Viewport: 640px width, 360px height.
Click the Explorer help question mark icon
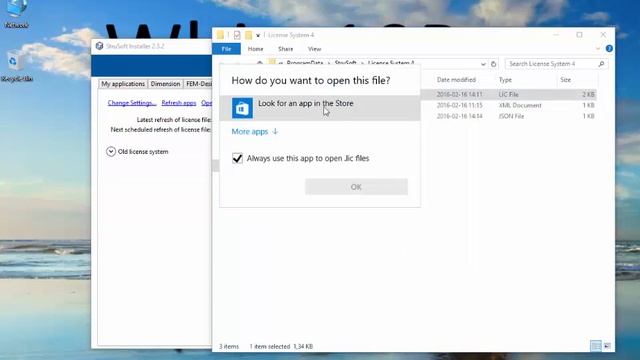point(609,49)
